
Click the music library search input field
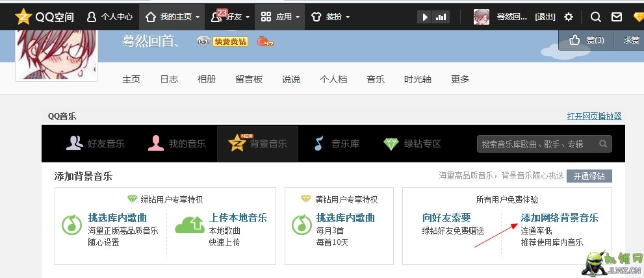[544, 144]
